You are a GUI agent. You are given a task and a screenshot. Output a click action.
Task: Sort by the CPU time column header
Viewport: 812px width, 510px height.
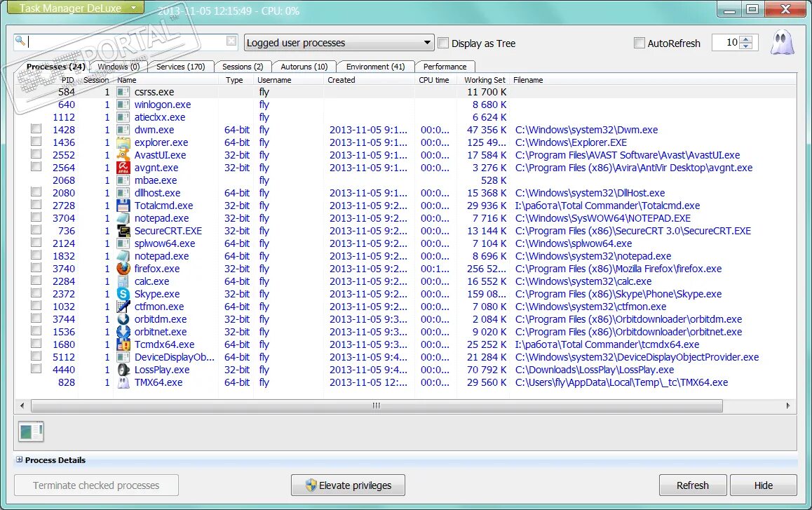pyautogui.click(x=435, y=80)
